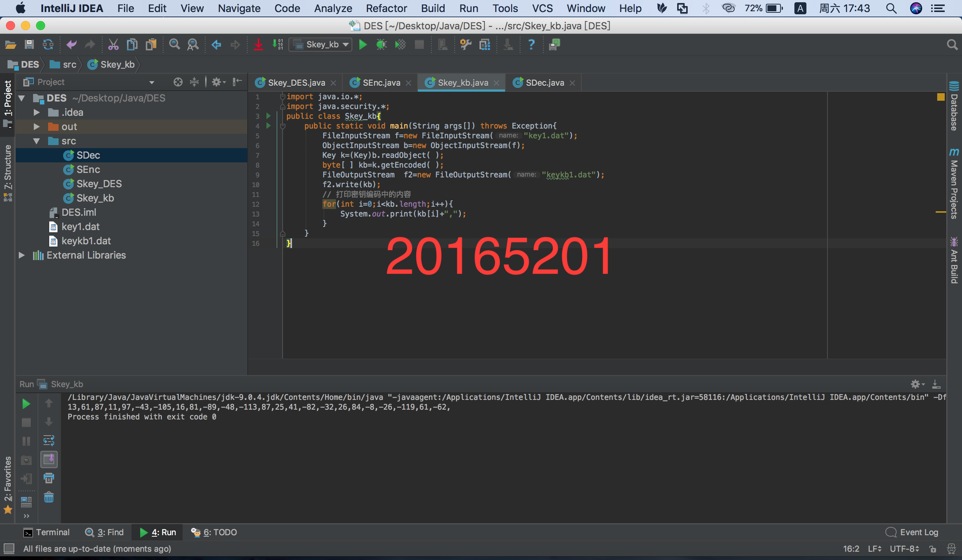Clear console with the trash icon
The image size is (962, 560).
(x=49, y=497)
